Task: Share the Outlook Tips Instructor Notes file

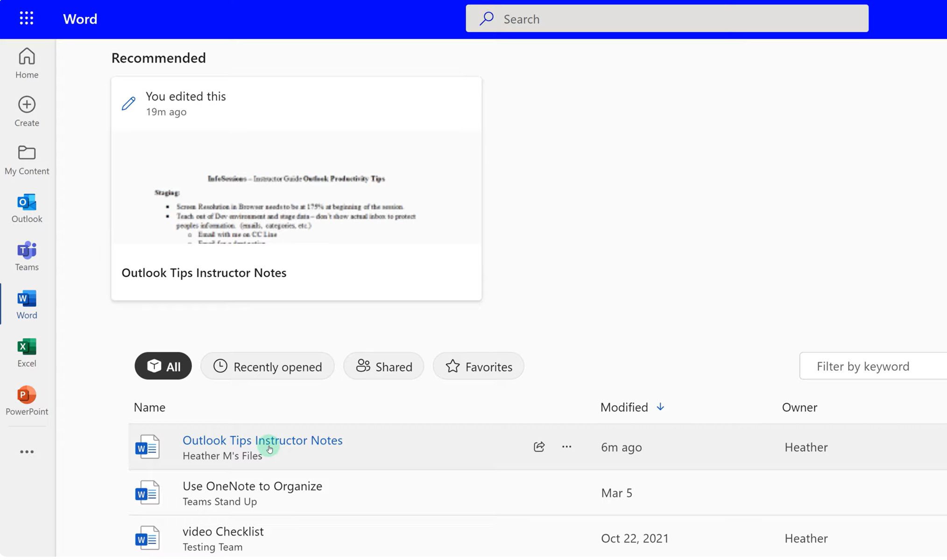Action: (x=539, y=447)
